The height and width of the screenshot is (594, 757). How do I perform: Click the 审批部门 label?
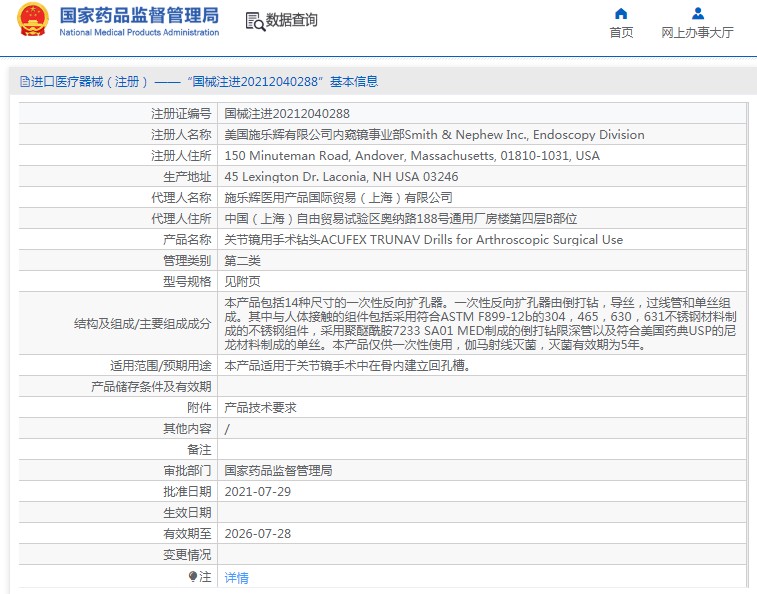pyautogui.click(x=187, y=471)
